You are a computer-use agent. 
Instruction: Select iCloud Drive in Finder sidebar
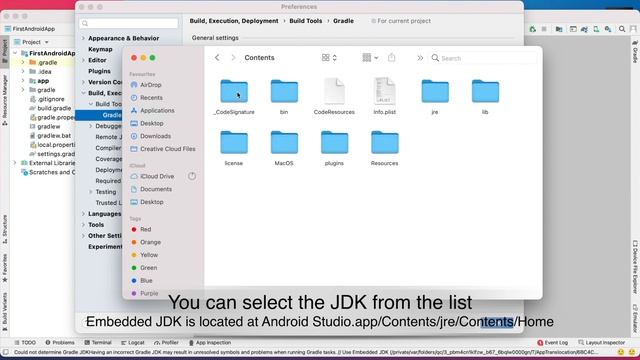pyautogui.click(x=152, y=176)
